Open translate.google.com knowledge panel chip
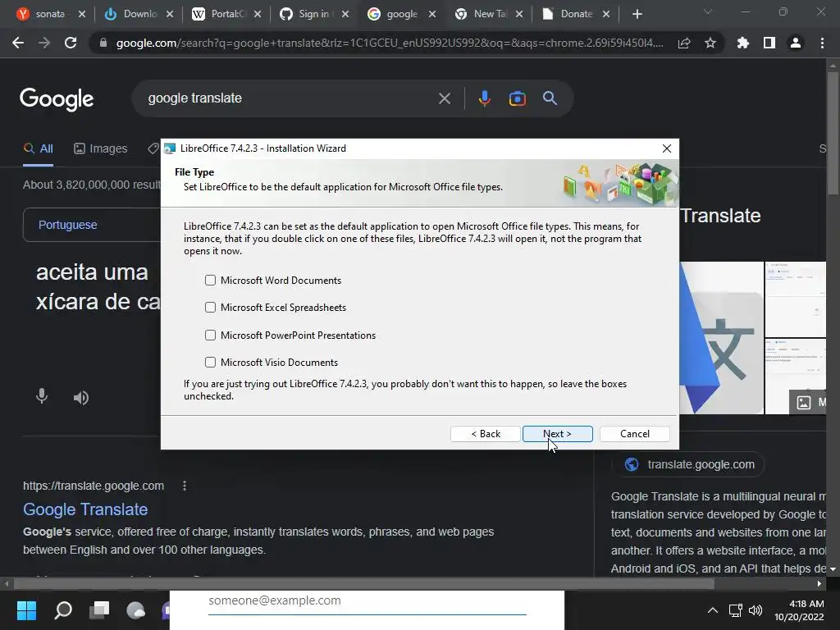840x630 pixels. pyautogui.click(x=688, y=464)
